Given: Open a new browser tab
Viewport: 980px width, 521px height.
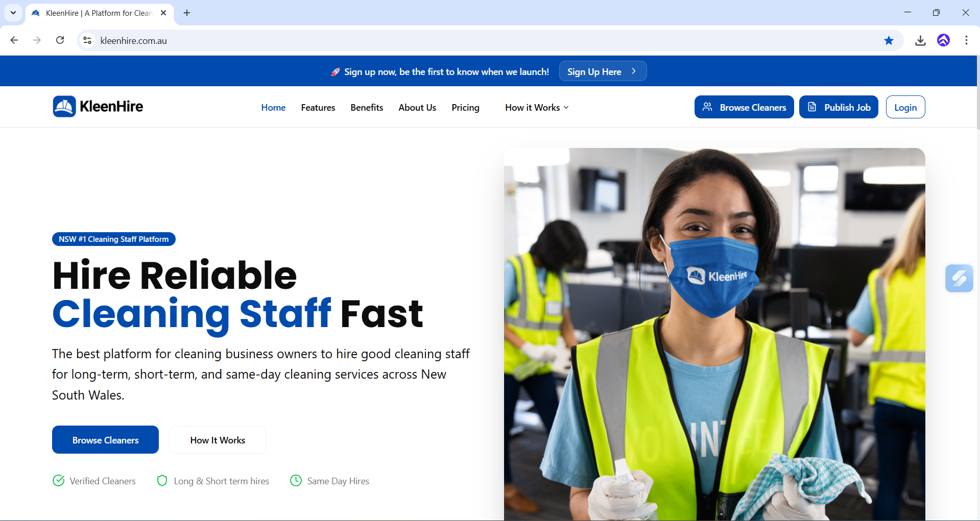Looking at the screenshot, I should click(x=187, y=13).
